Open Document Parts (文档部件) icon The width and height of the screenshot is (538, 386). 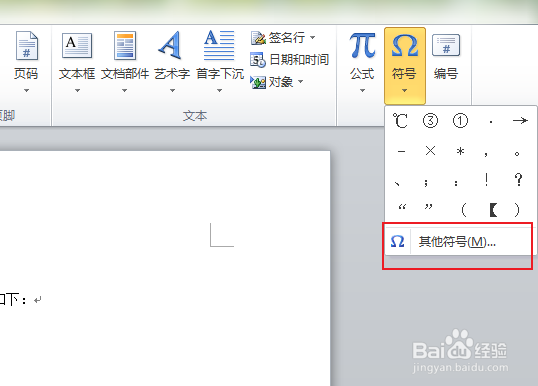(125, 46)
